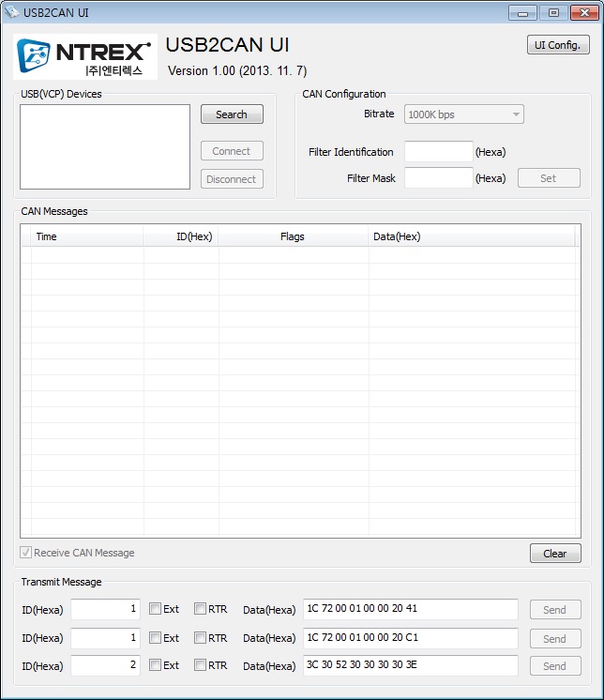Click the ID(Hex) column header
Viewport: 604px width, 700px height.
coord(181,236)
